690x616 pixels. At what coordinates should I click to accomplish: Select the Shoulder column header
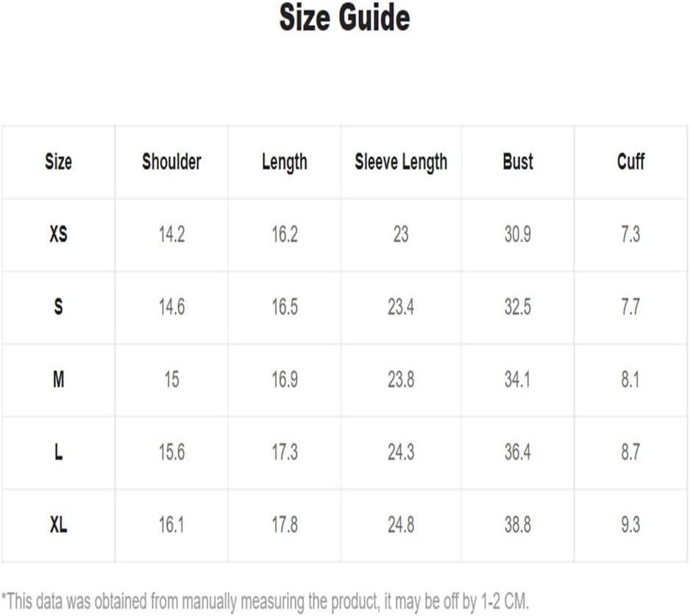click(171, 162)
